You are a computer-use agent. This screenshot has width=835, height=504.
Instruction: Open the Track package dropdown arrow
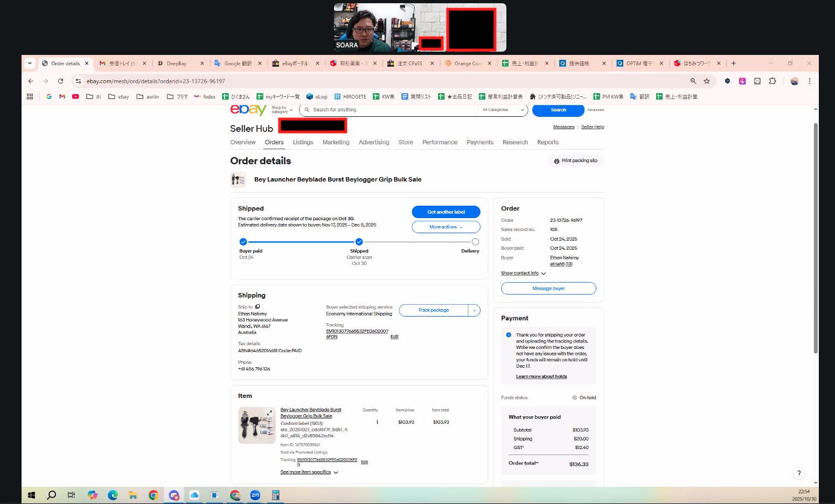pyautogui.click(x=474, y=311)
